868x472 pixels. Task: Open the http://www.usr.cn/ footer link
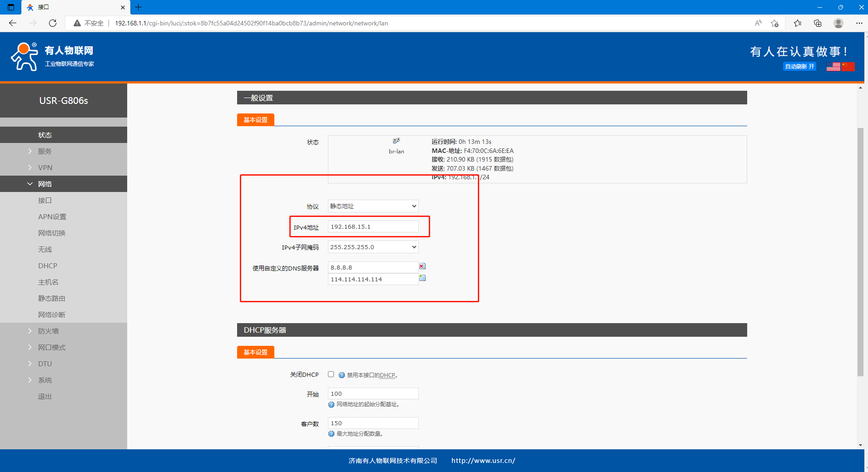tap(483, 461)
